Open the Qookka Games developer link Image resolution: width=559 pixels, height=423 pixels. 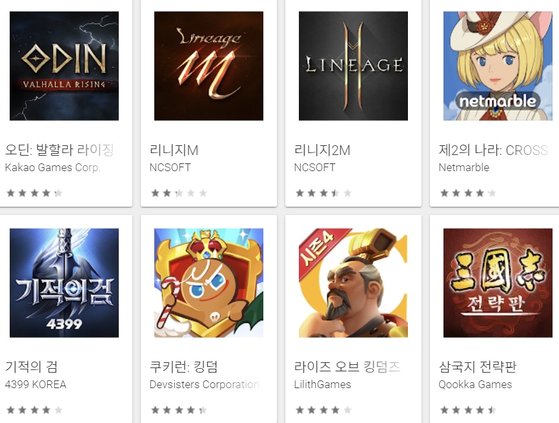pyautogui.click(x=475, y=385)
